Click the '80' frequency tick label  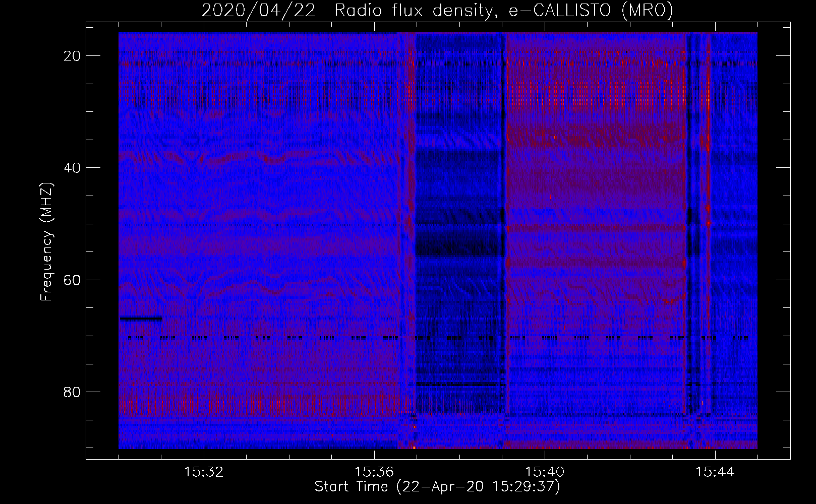pyautogui.click(x=72, y=392)
